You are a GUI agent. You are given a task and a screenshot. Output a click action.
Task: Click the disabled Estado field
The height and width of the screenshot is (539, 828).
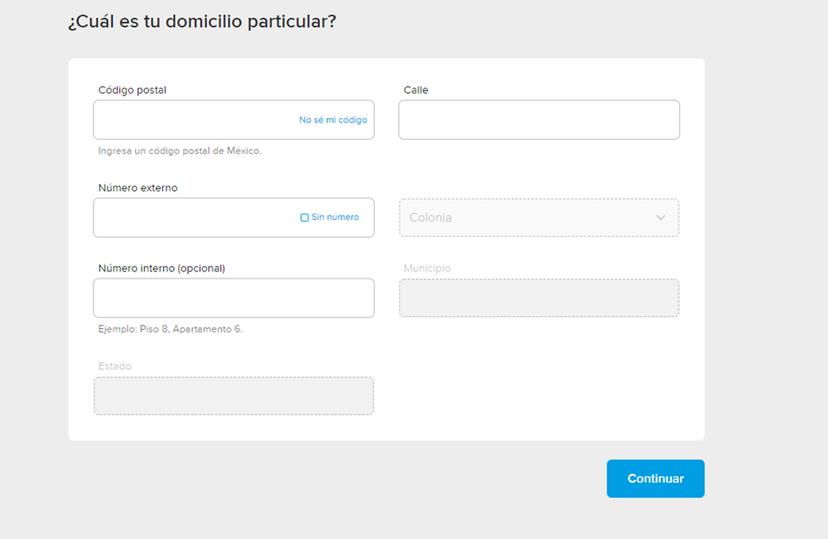(x=234, y=396)
